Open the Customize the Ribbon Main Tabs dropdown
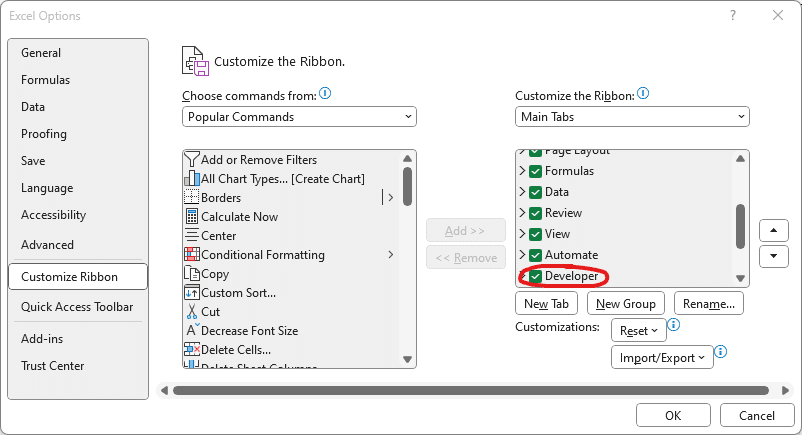Image resolution: width=802 pixels, height=435 pixels. click(x=632, y=117)
